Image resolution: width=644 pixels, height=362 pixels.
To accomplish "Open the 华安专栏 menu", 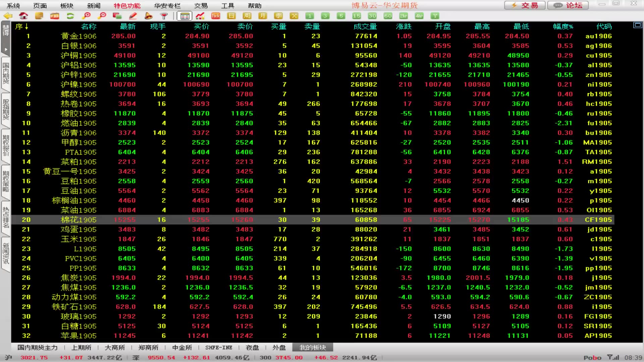I will pos(167,6).
